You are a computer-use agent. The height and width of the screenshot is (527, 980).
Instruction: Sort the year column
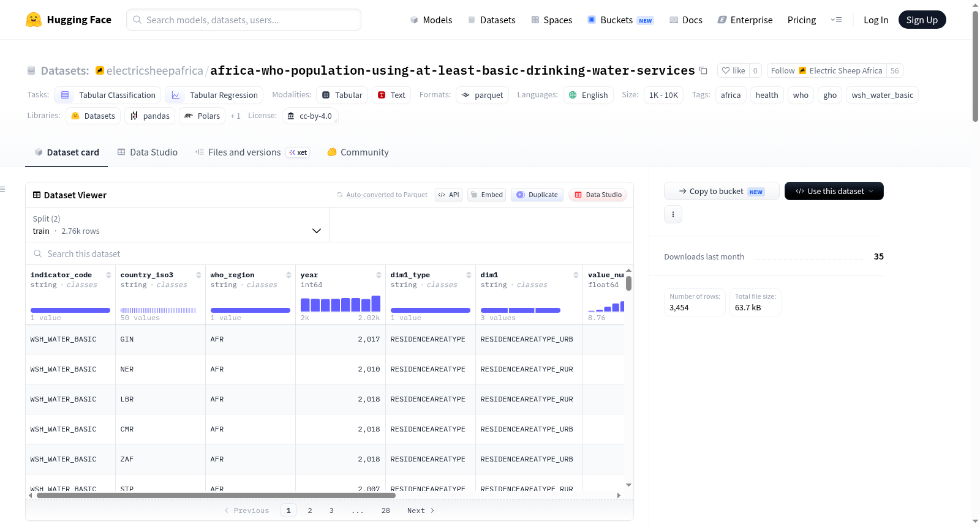point(379,275)
